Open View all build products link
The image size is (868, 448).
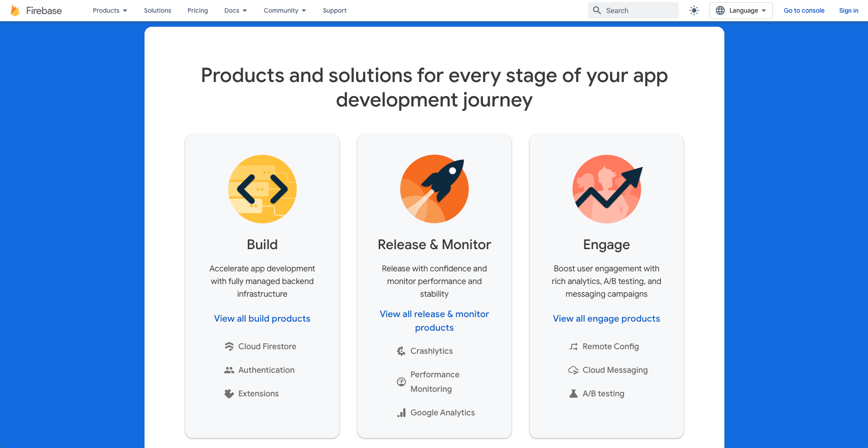point(262,318)
